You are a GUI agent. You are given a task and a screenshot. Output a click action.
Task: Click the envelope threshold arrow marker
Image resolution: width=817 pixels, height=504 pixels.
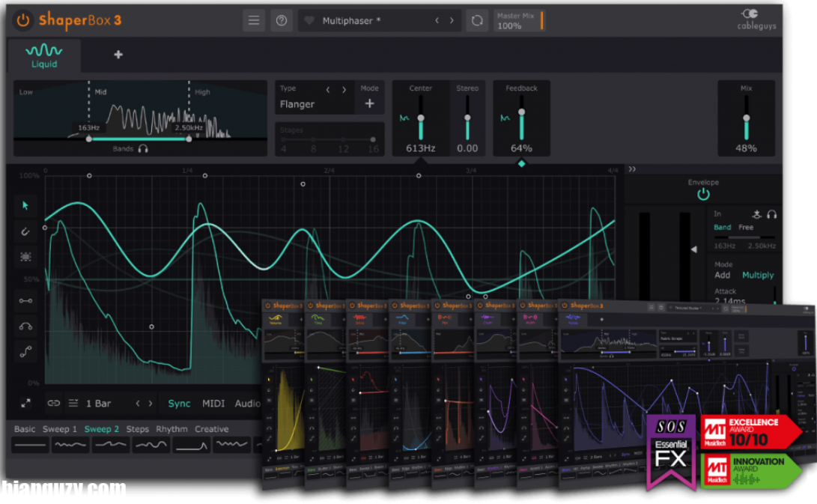694,249
